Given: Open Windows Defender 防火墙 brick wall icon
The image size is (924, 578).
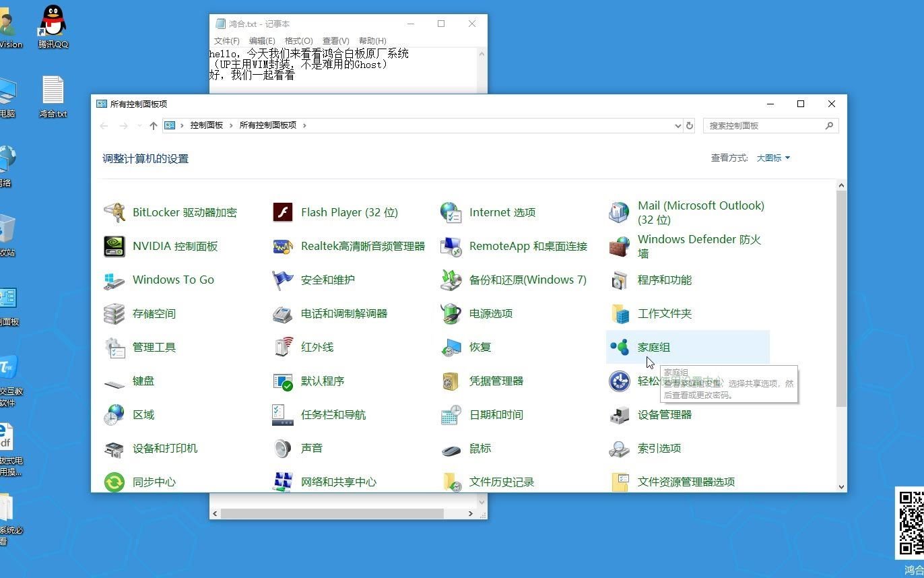Looking at the screenshot, I should click(x=620, y=246).
